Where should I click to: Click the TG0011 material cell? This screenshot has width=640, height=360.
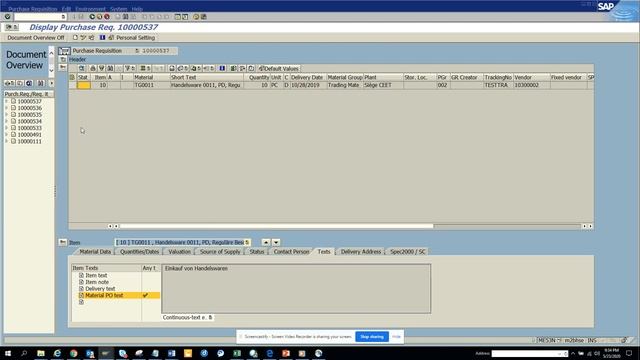pos(151,85)
